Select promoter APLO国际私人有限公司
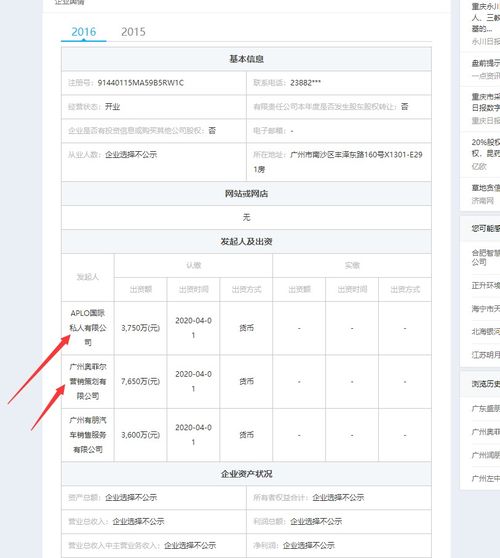This screenshot has width=500, height=558. pyautogui.click(x=88, y=328)
